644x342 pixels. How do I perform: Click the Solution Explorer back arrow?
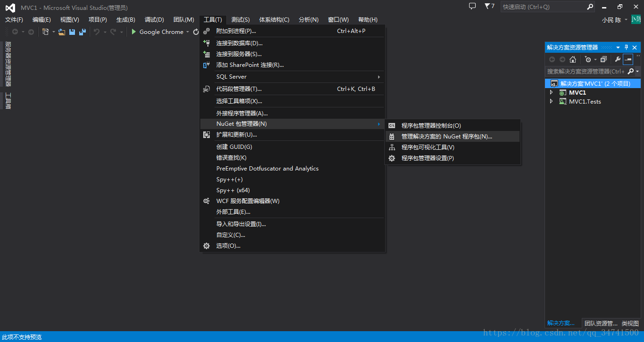pyautogui.click(x=552, y=59)
